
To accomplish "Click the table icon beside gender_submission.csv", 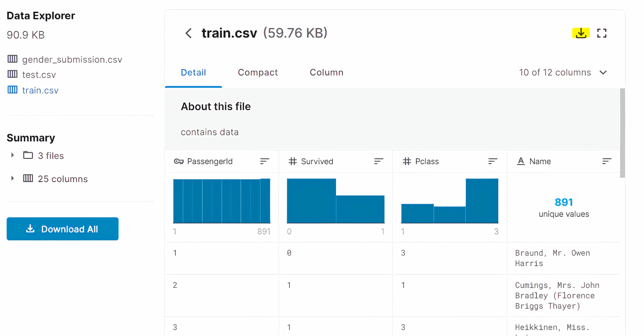I will 13,59.
